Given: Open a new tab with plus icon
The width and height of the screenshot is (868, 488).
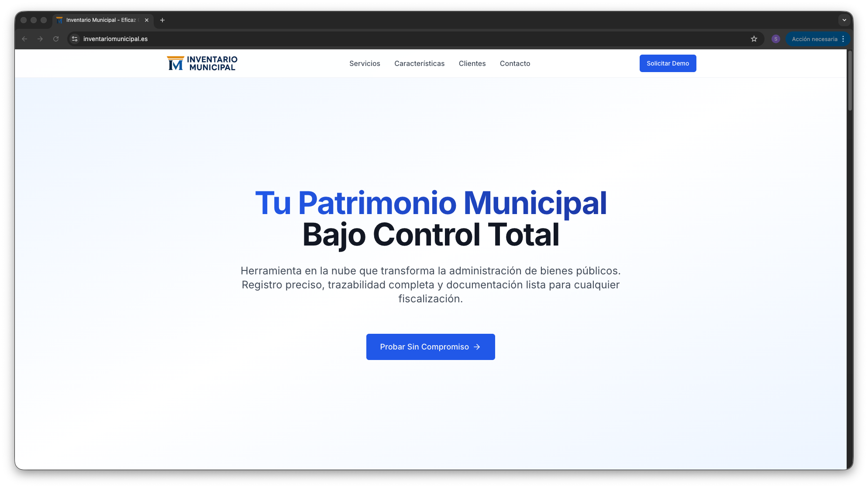Looking at the screenshot, I should [162, 20].
